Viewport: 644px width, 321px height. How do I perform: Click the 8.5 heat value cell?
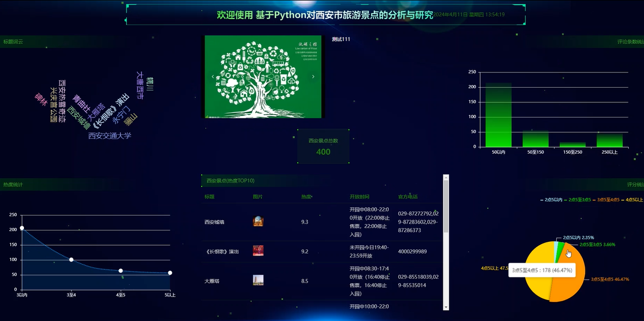pyautogui.click(x=305, y=281)
